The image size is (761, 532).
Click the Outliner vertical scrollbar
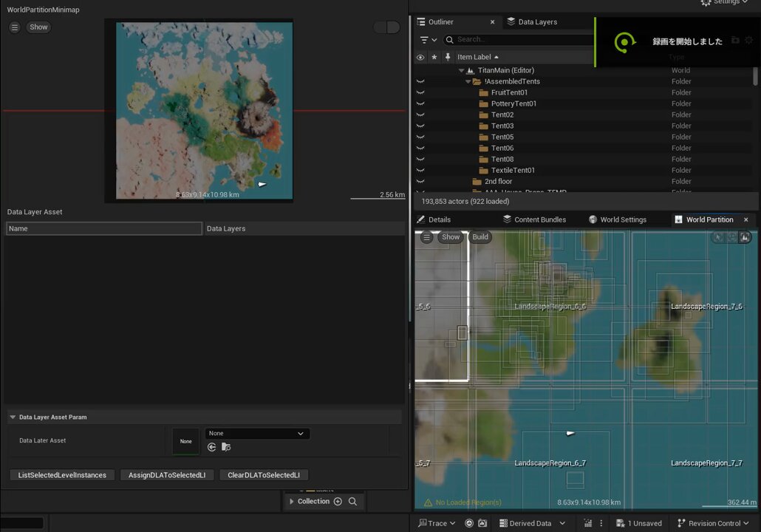tap(755, 76)
